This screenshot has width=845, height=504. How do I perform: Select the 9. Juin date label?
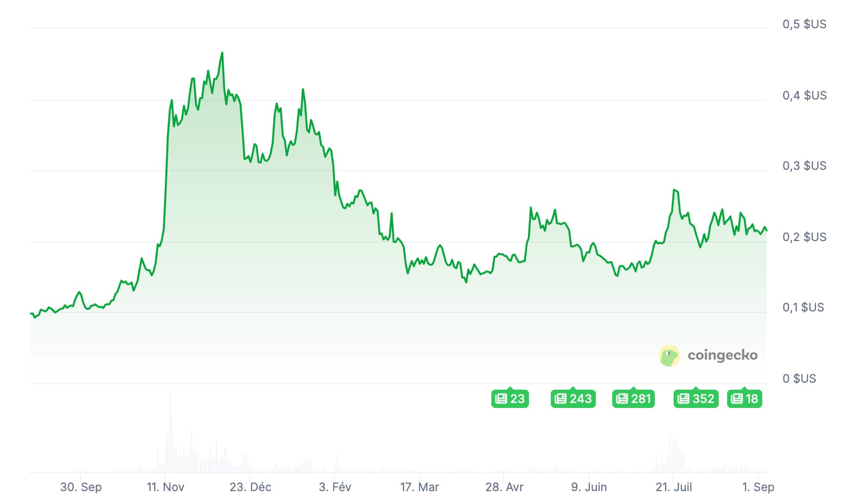point(589,487)
